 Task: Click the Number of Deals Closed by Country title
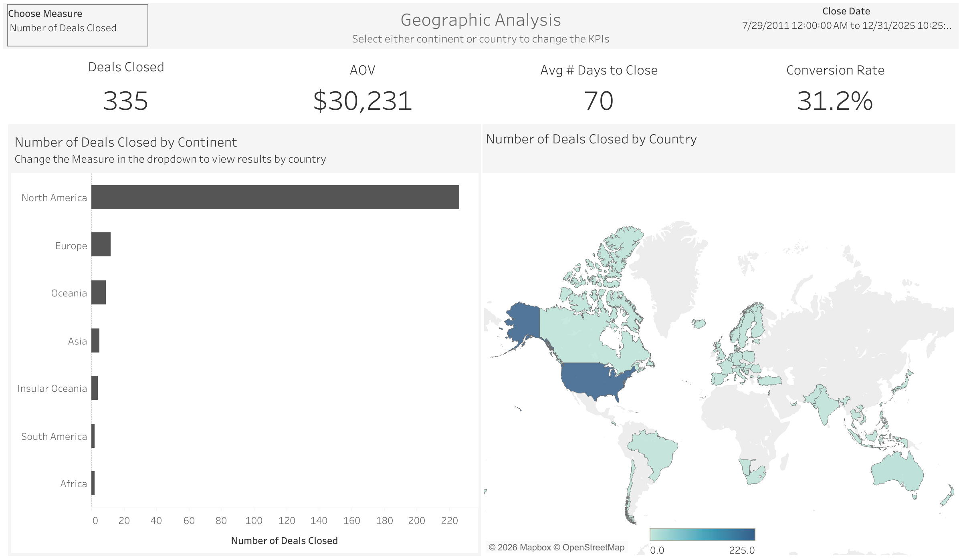pyautogui.click(x=591, y=139)
